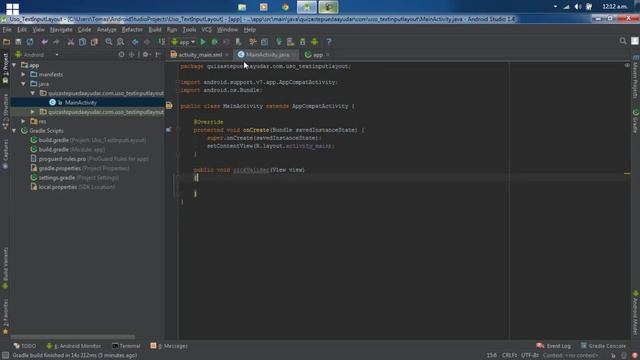Collapse the app root node in the tree
Viewport: 640px width, 360px height.
coord(14,65)
